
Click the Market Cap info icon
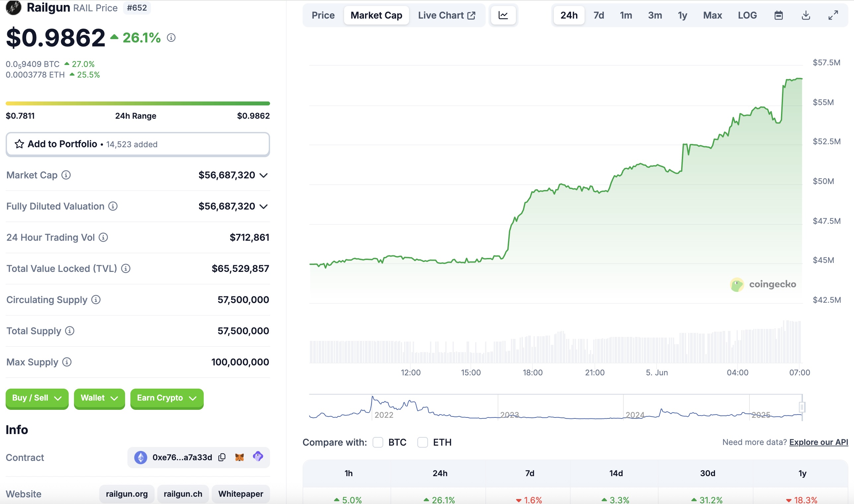(x=66, y=175)
